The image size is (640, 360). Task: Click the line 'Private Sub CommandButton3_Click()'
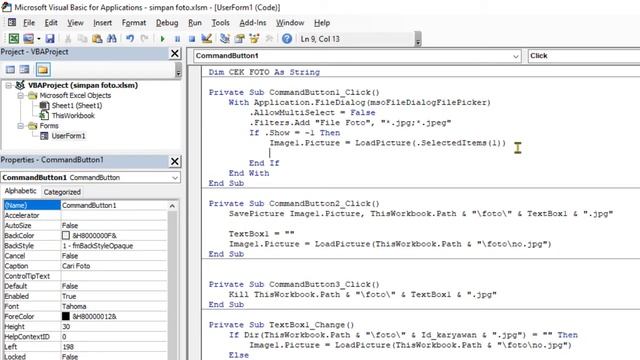294,284
